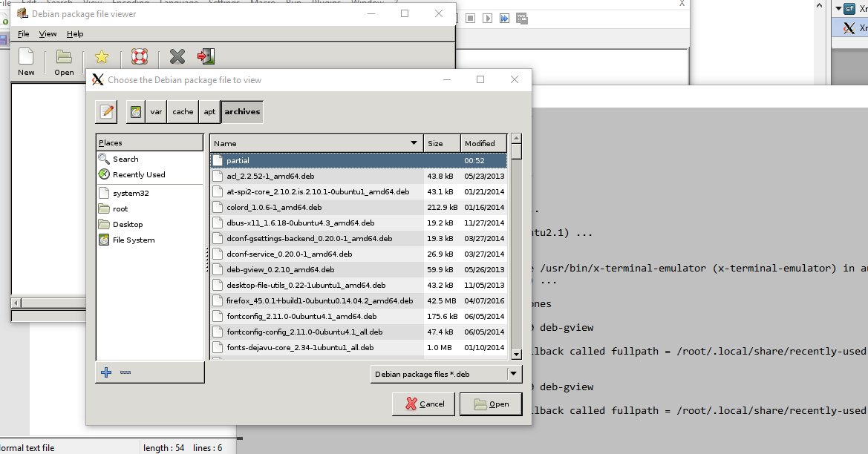Click the New toolbar icon
The width and height of the screenshot is (868, 454).
(x=26, y=56)
